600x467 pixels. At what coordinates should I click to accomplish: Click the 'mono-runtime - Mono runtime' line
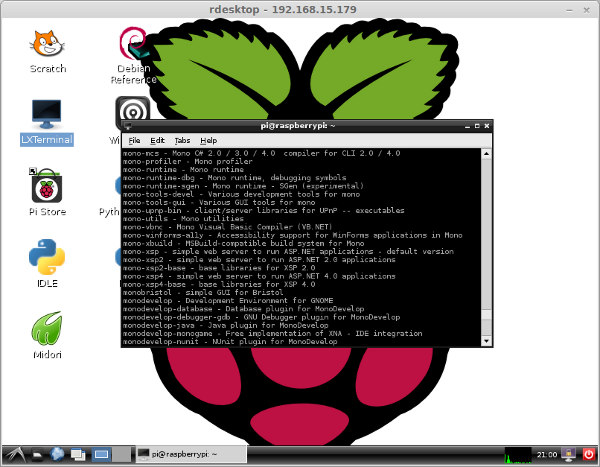pos(183,170)
